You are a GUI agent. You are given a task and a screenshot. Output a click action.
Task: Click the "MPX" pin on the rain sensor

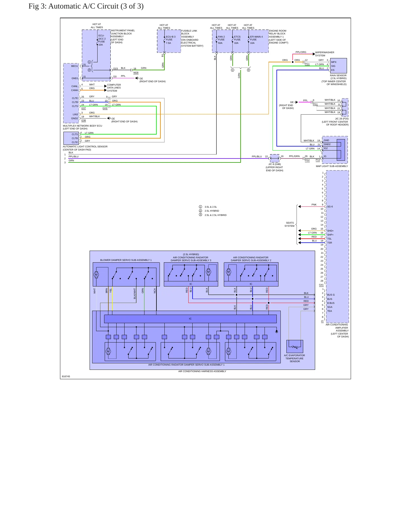coord(334,62)
